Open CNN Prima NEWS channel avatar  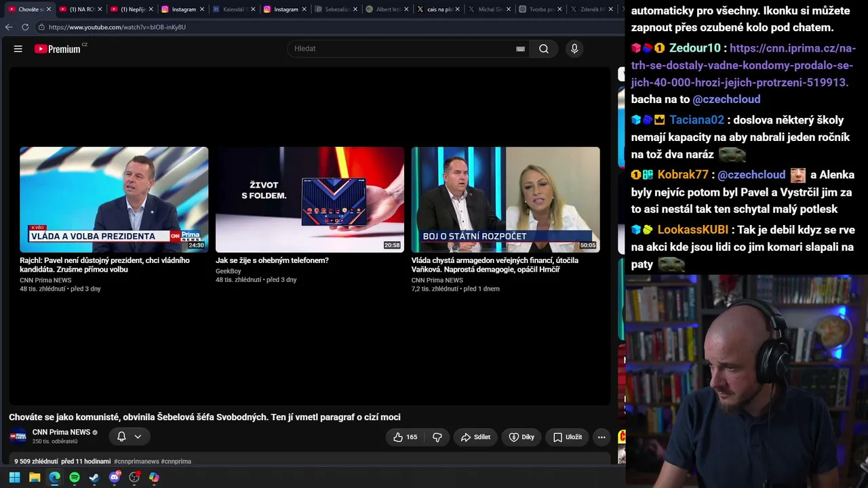coord(18,436)
